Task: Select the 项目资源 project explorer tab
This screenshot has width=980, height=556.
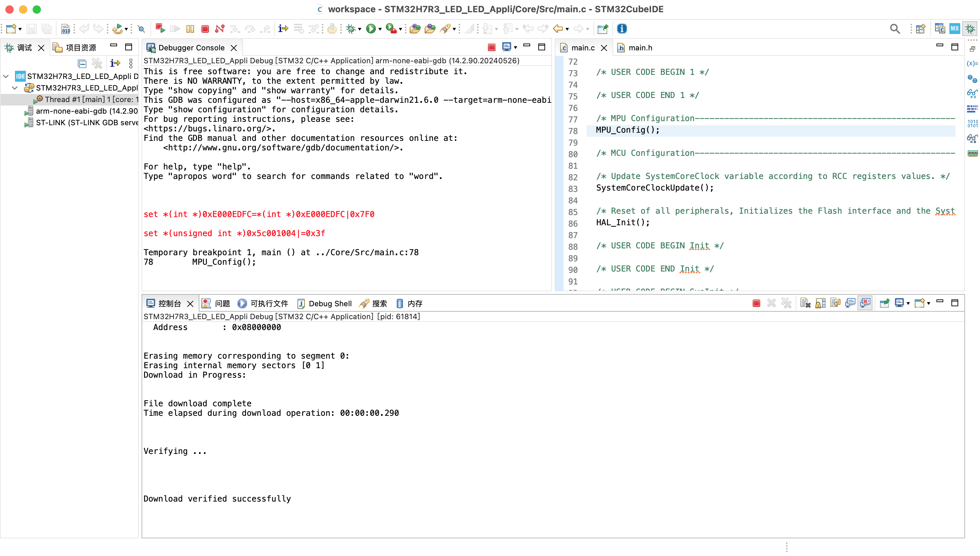Action: [75, 48]
